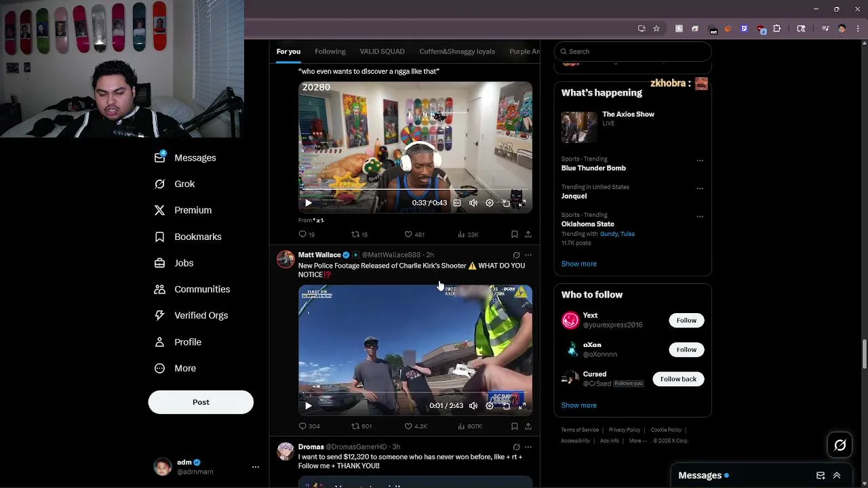Toggle captions on the top video
The width and height of the screenshot is (868, 488).
coord(457,203)
